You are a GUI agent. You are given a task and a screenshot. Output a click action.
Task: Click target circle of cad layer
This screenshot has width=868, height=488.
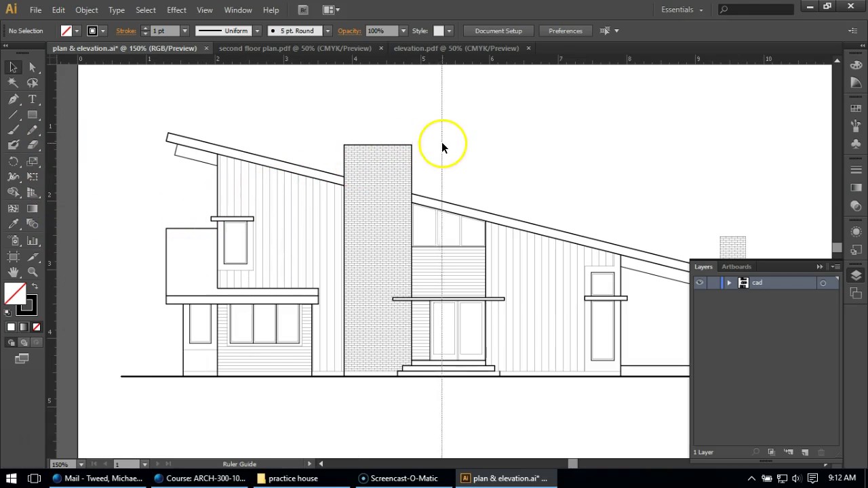(x=823, y=283)
